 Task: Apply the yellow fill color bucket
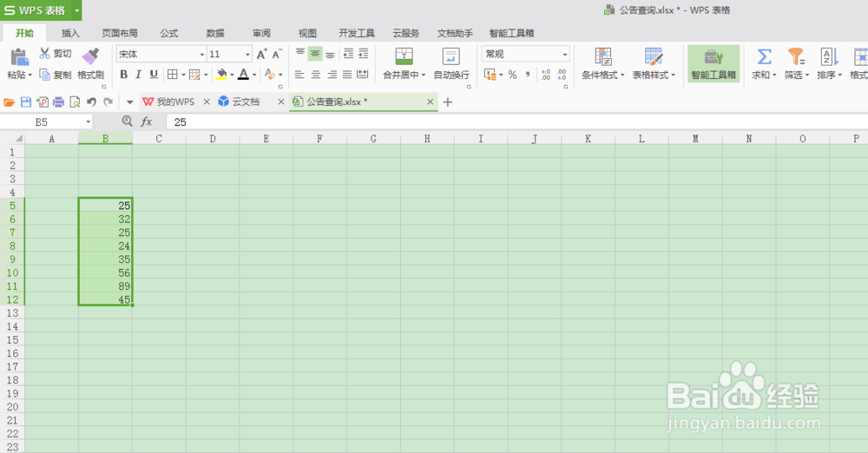click(221, 75)
